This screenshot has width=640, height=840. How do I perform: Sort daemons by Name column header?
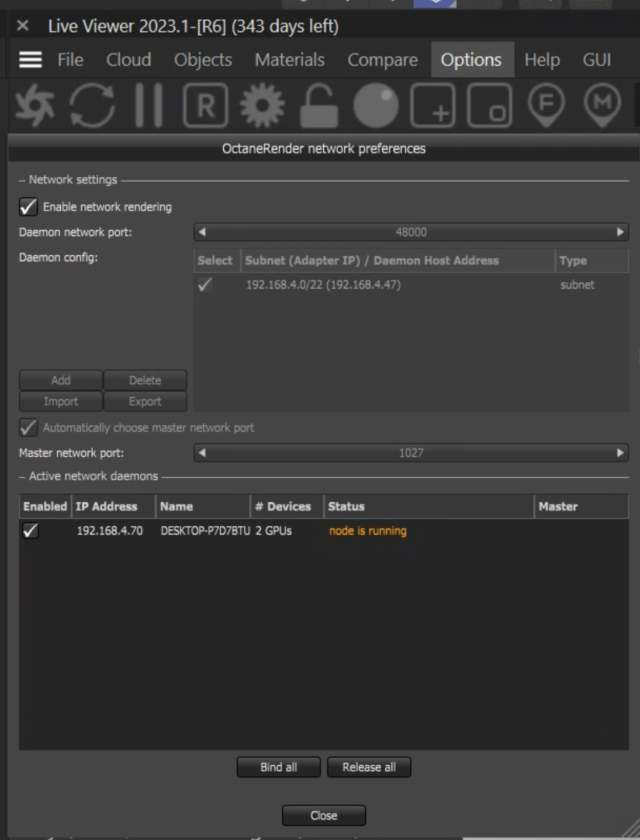pos(203,506)
